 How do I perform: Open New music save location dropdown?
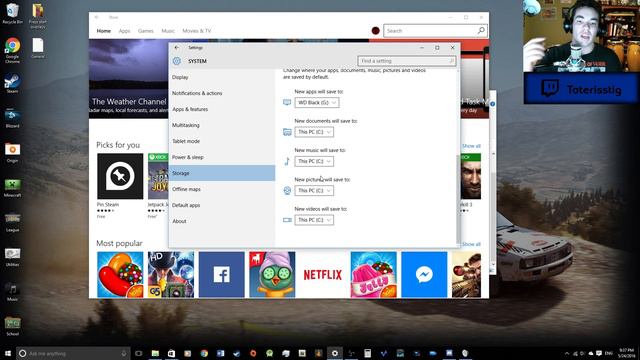click(314, 161)
